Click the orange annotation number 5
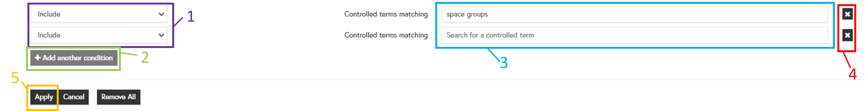Image resolution: width=868 pixels, height=111 pixels. pos(15,78)
